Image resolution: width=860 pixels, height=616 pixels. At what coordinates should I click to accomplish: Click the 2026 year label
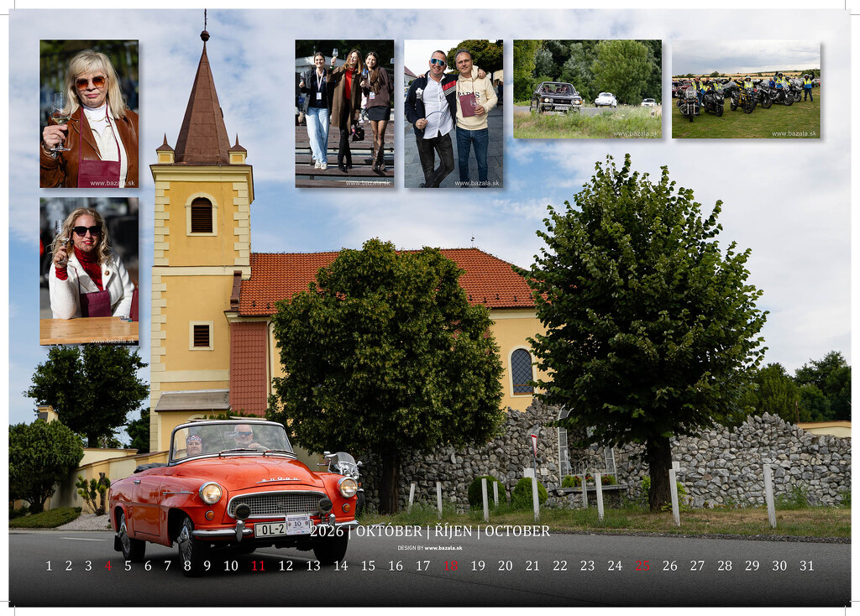327,531
